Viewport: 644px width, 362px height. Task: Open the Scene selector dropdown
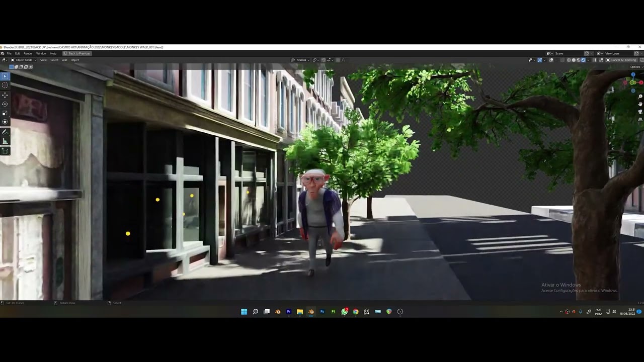click(x=549, y=53)
